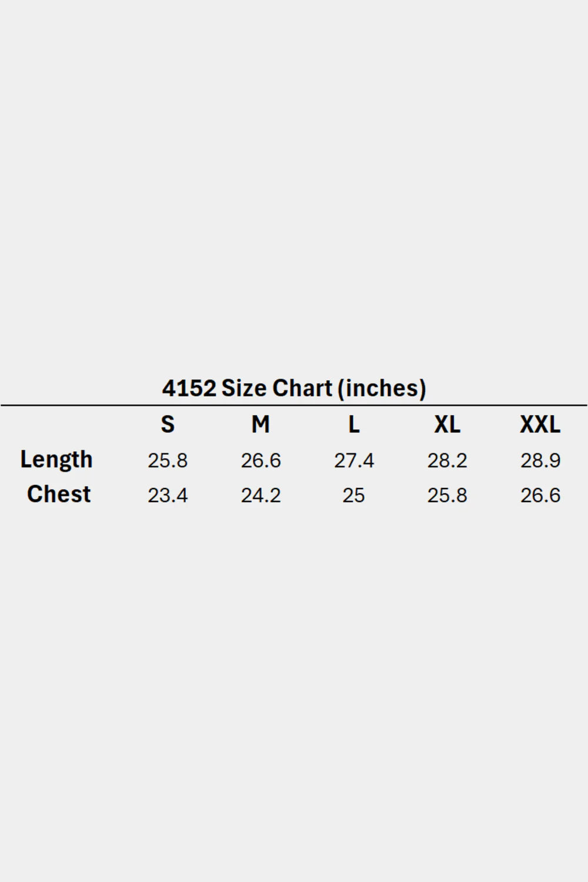Click the 24.2 Chest value under M
The height and width of the screenshot is (882, 588).
[260, 496]
